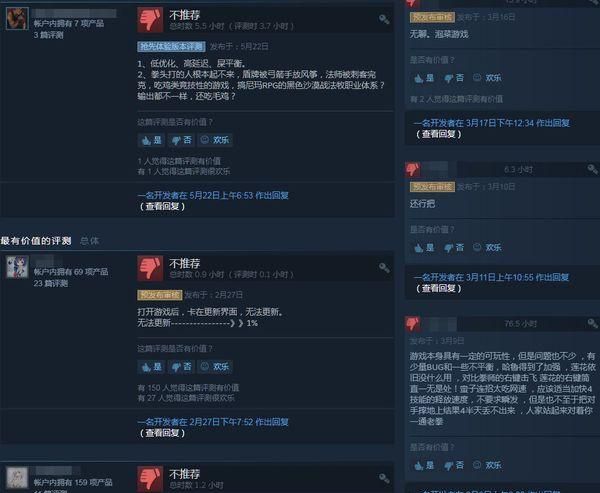Screen dimensions: 600x493
Task: Click thumbs-down icon on 5月22日 review
Action: [150, 20]
